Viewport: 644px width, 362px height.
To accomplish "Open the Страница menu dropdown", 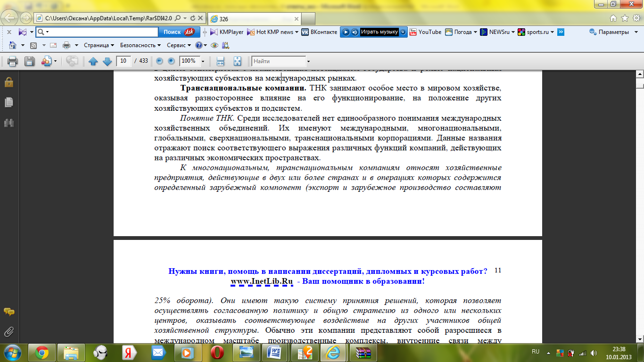I will tap(99, 45).
